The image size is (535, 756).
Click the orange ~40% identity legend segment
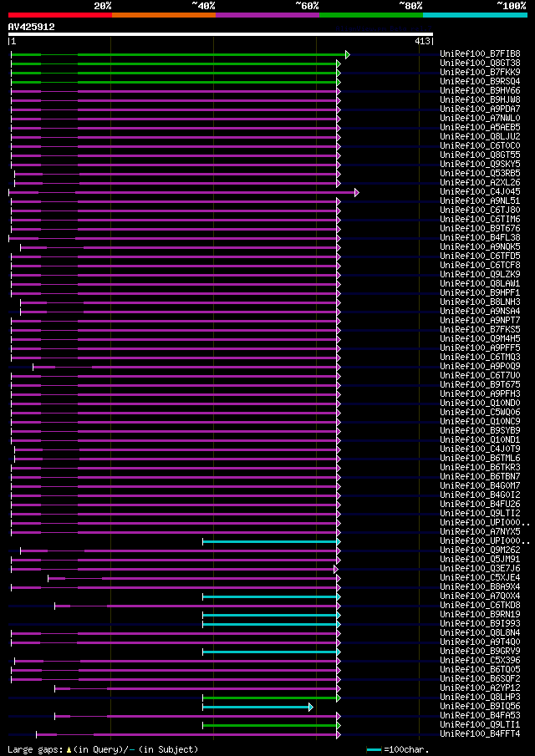point(164,15)
